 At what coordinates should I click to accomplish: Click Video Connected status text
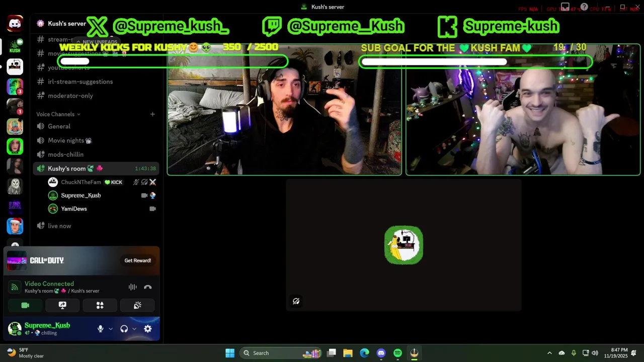tap(49, 284)
